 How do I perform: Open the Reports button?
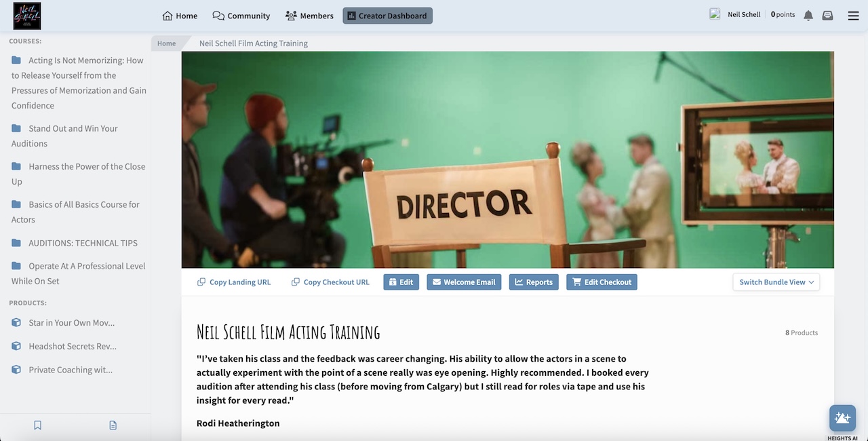pos(534,282)
